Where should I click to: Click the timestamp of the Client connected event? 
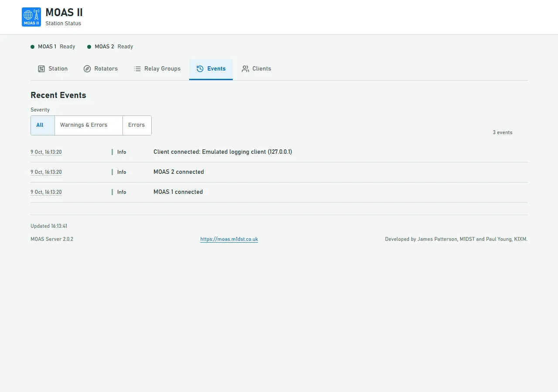click(x=46, y=152)
